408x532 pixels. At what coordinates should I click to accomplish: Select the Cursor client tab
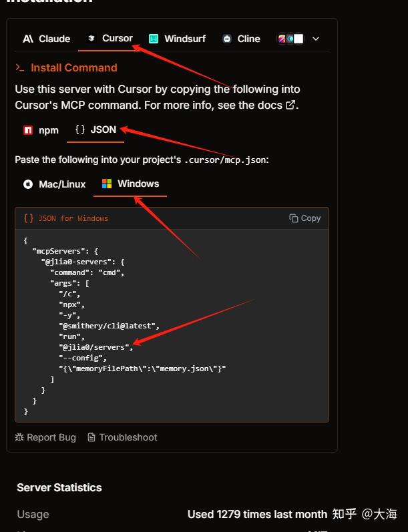pyautogui.click(x=110, y=38)
